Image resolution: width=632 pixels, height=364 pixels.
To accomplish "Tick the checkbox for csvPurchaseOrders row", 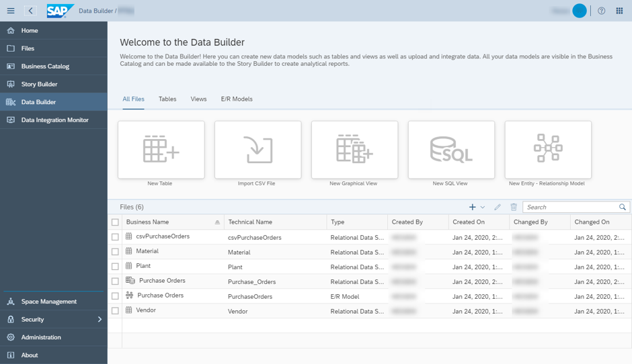I will (x=115, y=237).
